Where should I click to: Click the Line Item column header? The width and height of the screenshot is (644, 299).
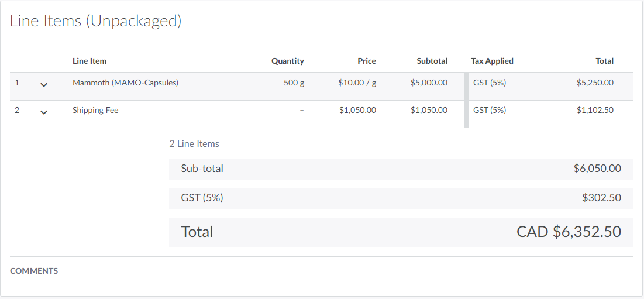(x=89, y=61)
